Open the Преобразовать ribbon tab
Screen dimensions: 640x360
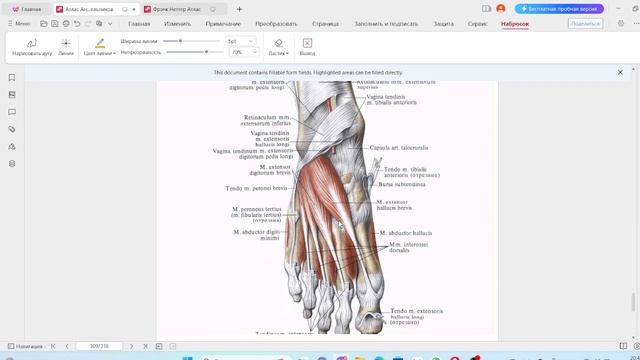pyautogui.click(x=276, y=24)
